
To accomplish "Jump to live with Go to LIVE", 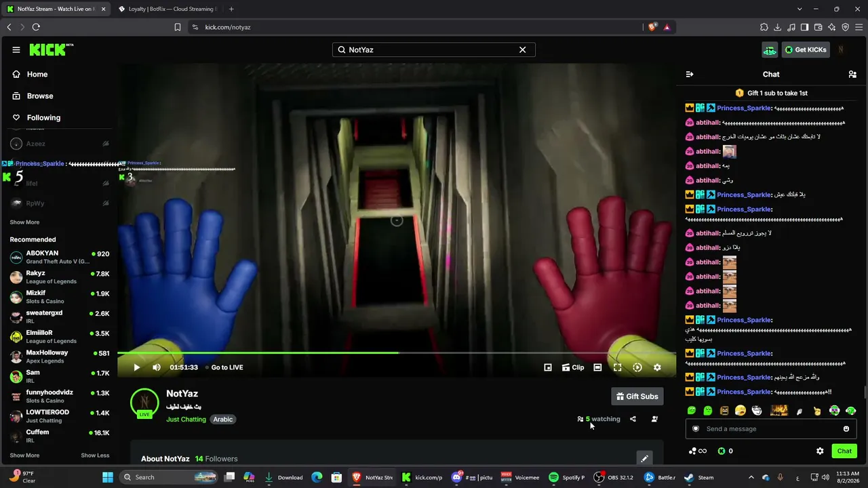I will pos(224,367).
